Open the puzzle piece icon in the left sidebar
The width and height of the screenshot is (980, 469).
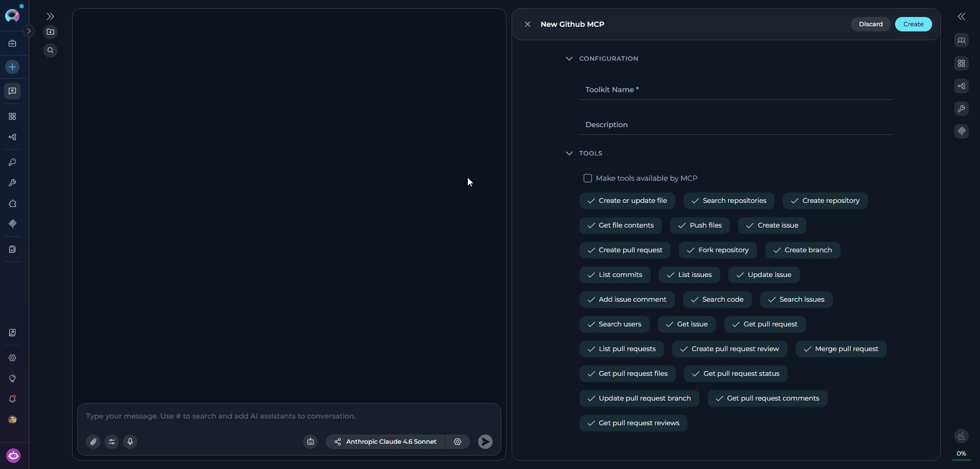12,203
